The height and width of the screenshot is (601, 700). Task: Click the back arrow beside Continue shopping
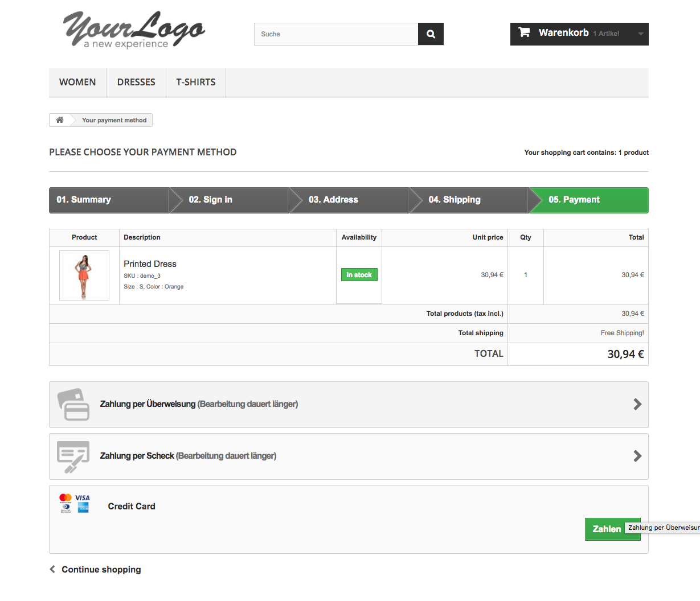coord(53,569)
